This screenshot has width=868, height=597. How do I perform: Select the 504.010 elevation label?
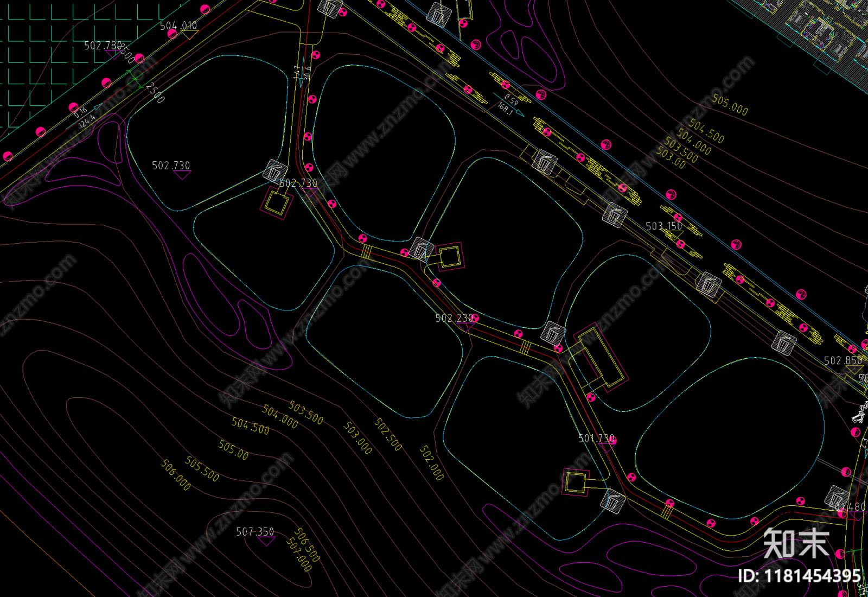[x=178, y=26]
